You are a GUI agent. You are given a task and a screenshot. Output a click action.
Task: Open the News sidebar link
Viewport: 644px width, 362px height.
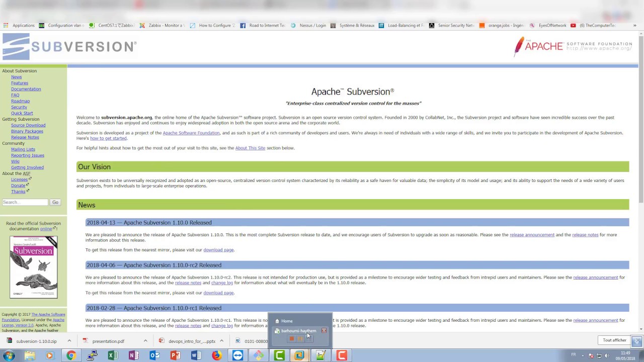point(17,77)
